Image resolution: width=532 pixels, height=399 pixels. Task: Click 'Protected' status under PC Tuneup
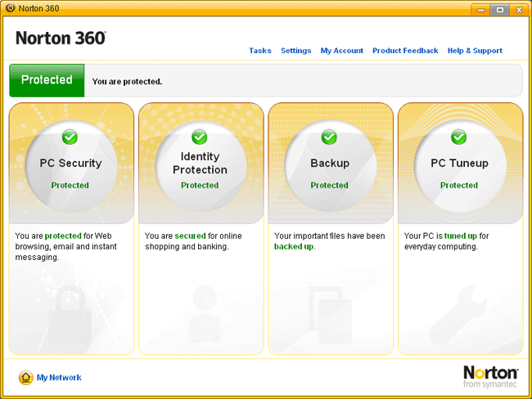(x=458, y=185)
